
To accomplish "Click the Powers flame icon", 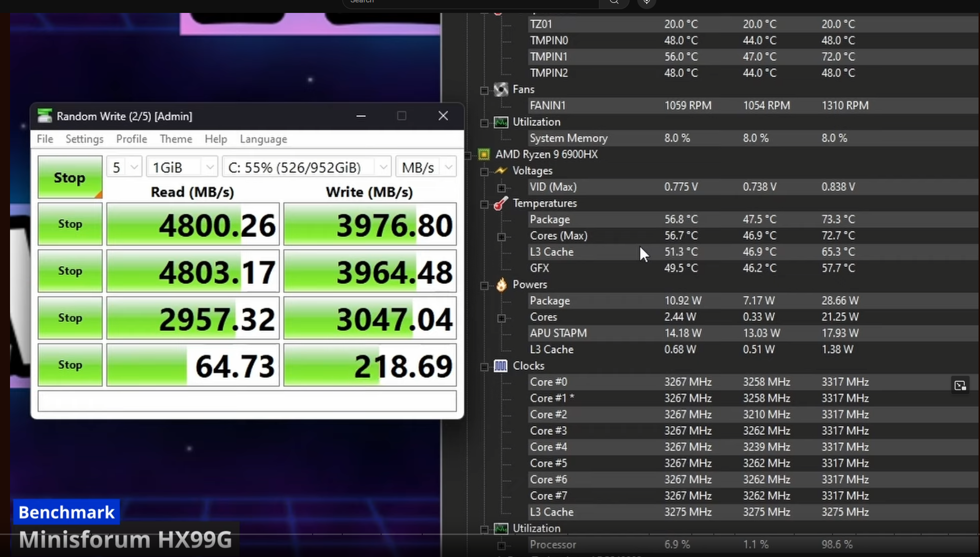I will pos(501,284).
